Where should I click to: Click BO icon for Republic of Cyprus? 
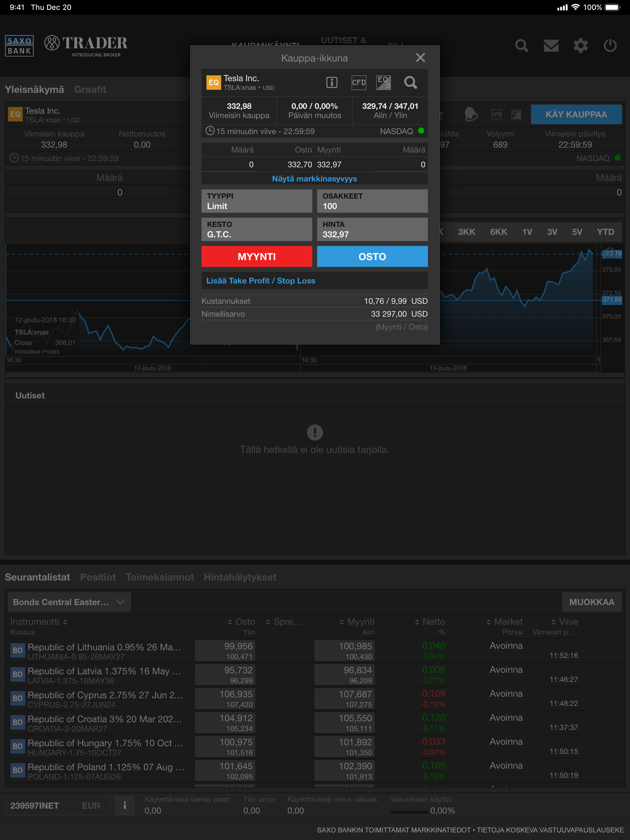pos(18,698)
